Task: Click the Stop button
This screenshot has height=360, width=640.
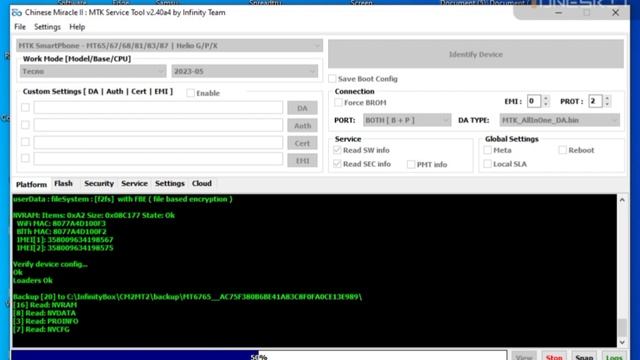Action: coord(554,357)
